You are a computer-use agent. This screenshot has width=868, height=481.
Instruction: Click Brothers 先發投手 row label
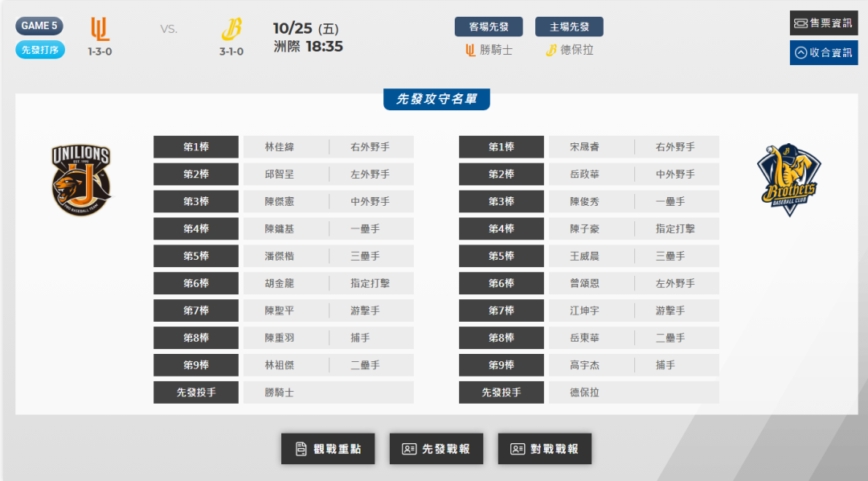502,393
